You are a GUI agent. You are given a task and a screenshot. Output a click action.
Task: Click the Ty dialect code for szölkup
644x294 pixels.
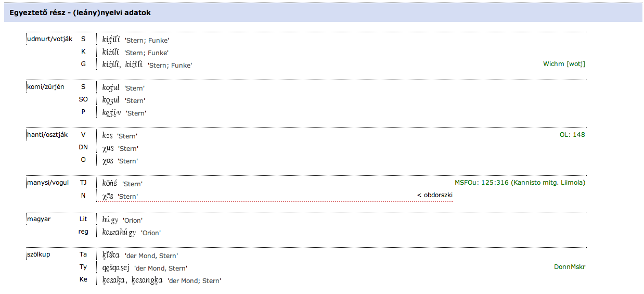click(x=83, y=267)
